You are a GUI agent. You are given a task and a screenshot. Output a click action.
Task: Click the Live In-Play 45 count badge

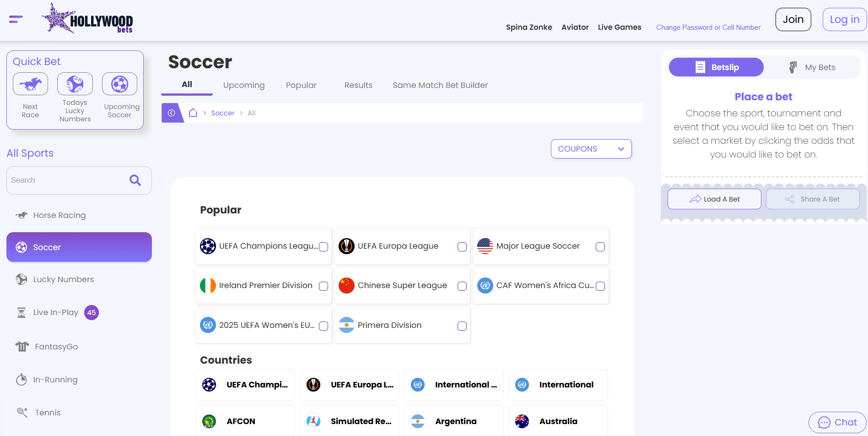[x=92, y=313]
